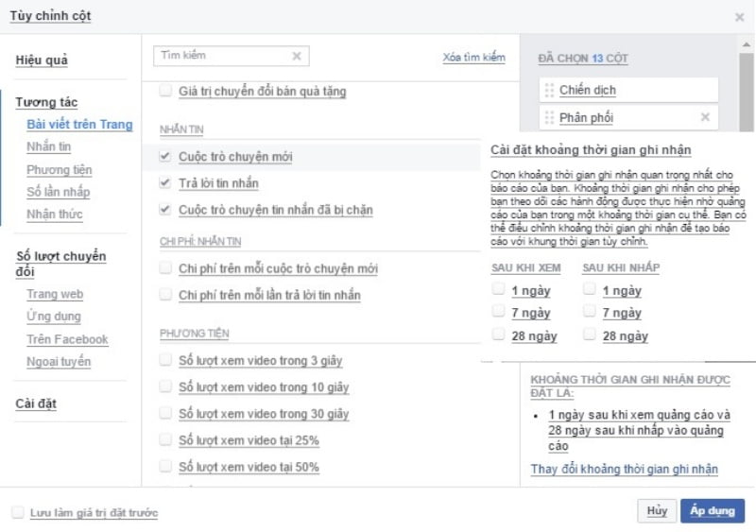
Task: Click the drag handle beside Phân phối
Action: [x=548, y=118]
